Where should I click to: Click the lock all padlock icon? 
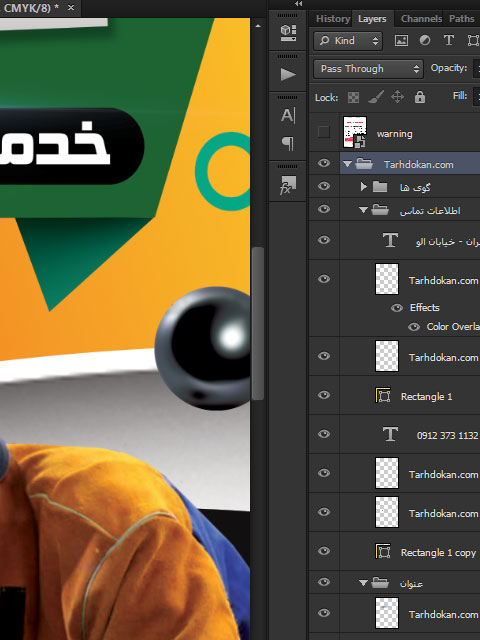tap(420, 97)
